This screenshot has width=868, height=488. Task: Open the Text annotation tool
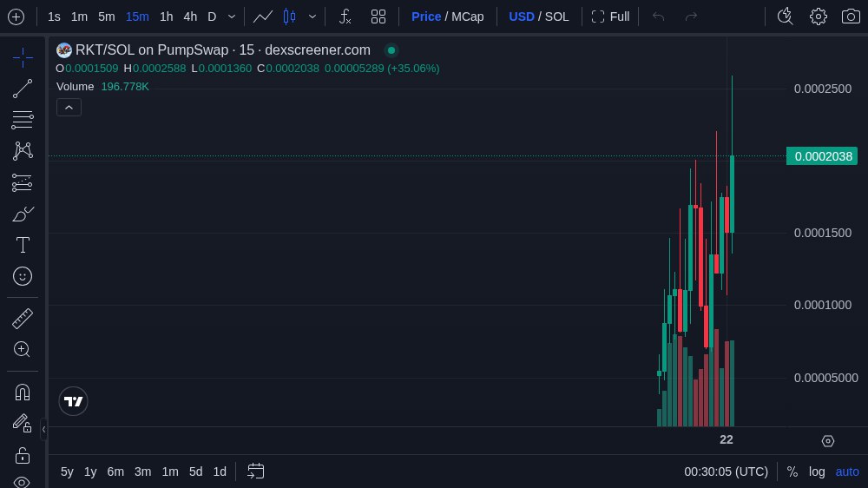point(23,245)
